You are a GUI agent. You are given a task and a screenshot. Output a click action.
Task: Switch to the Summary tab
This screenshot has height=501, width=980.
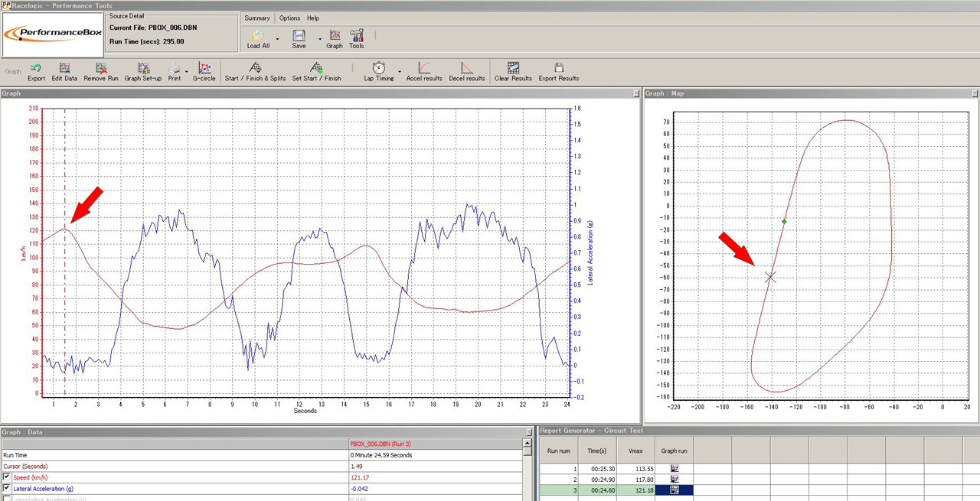coord(257,18)
